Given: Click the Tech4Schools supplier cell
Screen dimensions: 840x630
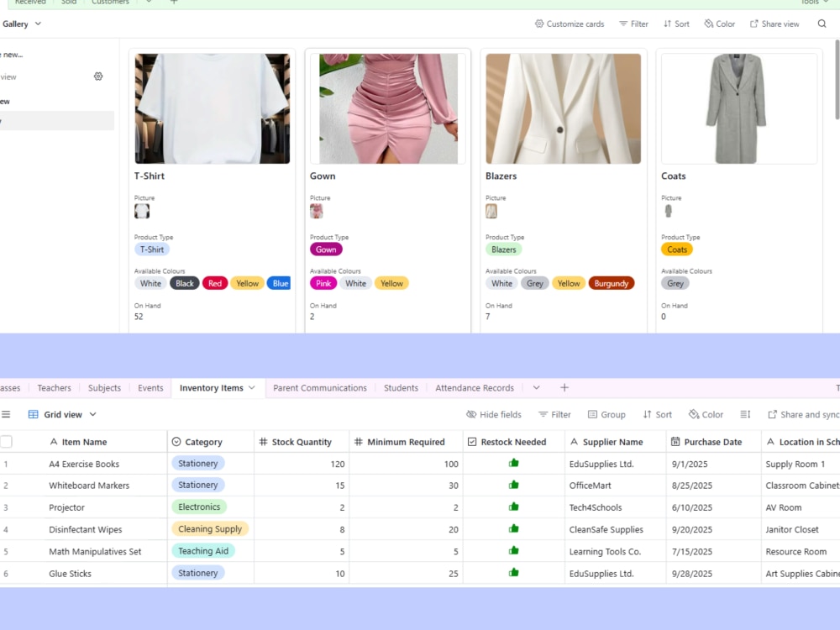Looking at the screenshot, I should coord(615,507).
